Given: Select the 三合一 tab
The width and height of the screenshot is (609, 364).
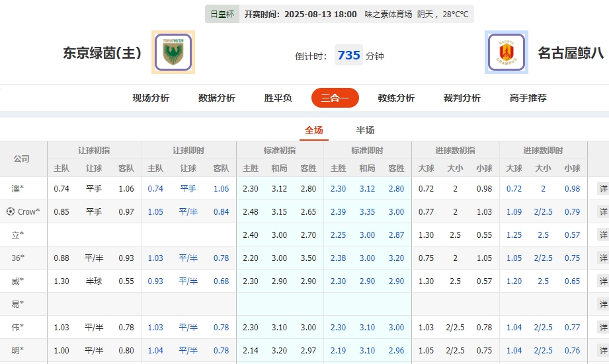Looking at the screenshot, I should [335, 98].
